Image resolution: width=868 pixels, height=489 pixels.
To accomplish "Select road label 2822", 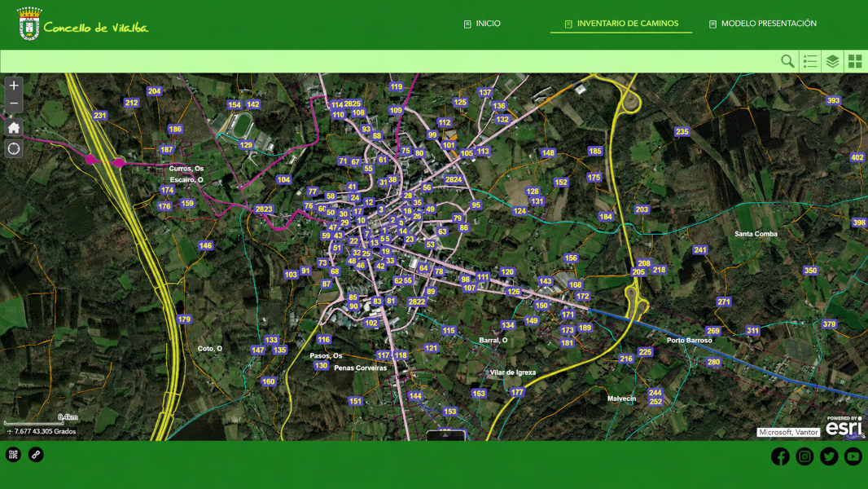I will coord(416,302).
